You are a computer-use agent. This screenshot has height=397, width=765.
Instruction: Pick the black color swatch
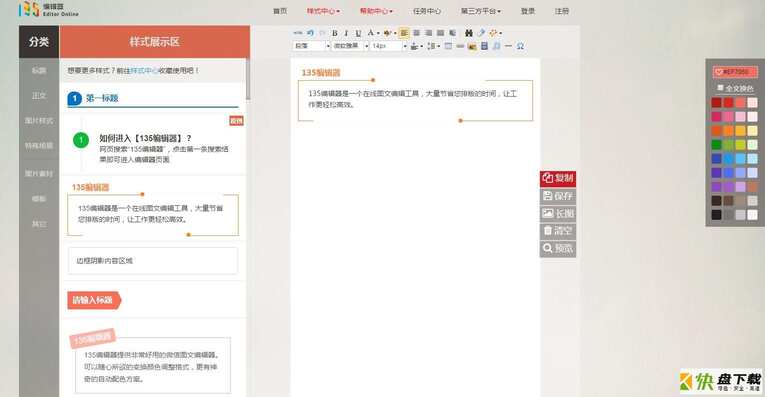[x=716, y=215]
